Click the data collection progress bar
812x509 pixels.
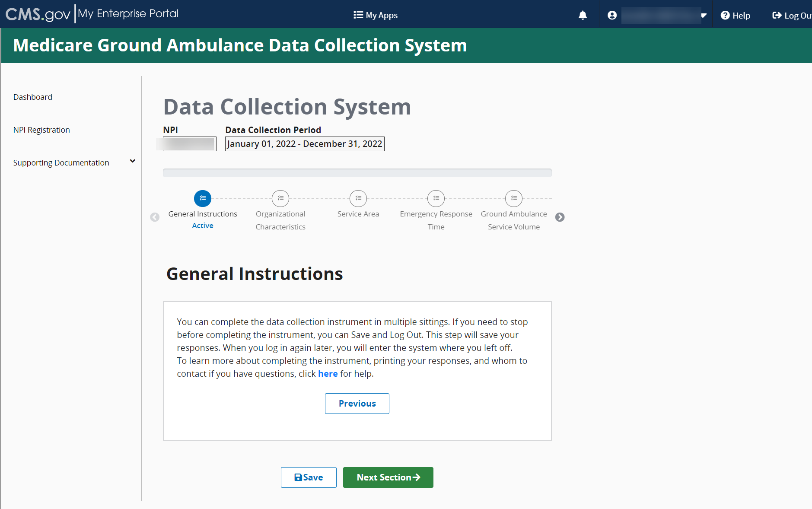357,173
